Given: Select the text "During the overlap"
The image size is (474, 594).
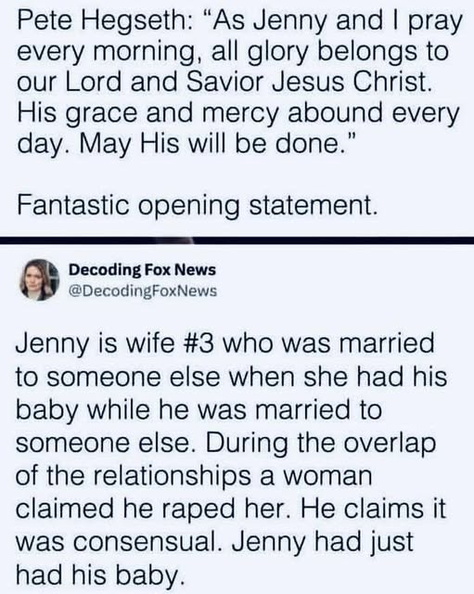Looking at the screenshot, I should click(x=321, y=442).
